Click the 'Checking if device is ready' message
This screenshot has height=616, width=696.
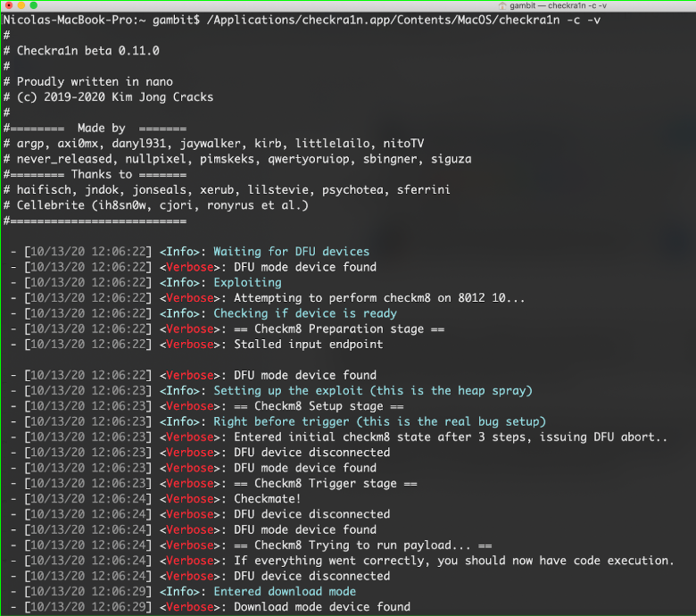(305, 313)
